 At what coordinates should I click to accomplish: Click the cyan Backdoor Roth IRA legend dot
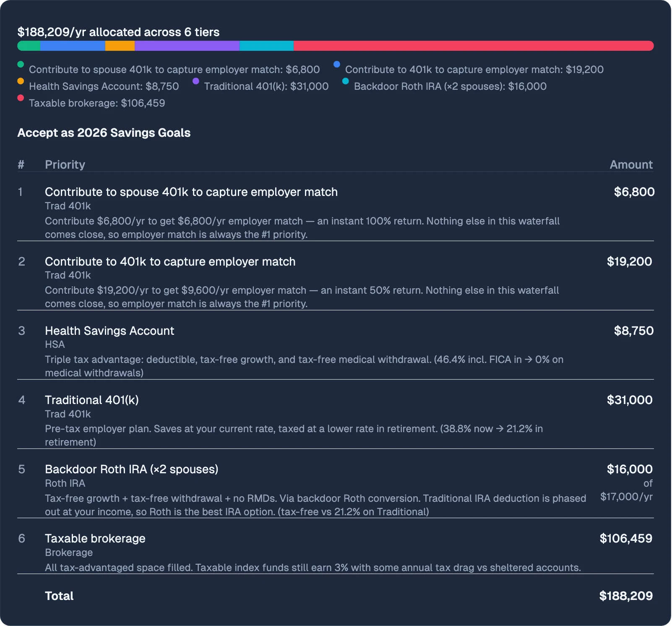click(346, 81)
